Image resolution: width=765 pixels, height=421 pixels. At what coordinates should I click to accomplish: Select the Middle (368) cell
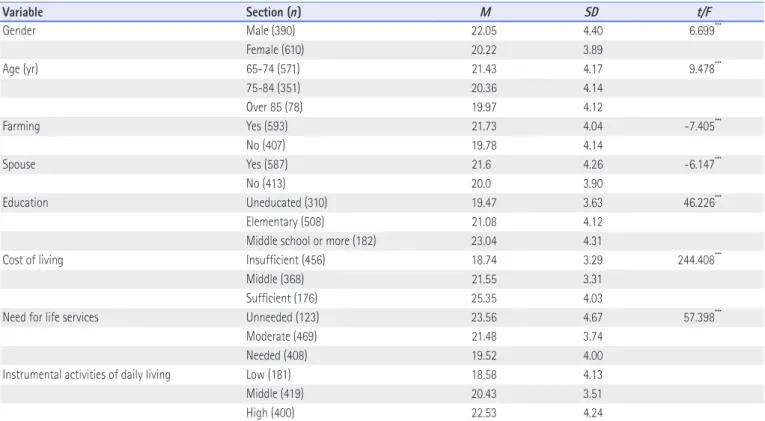[275, 279]
